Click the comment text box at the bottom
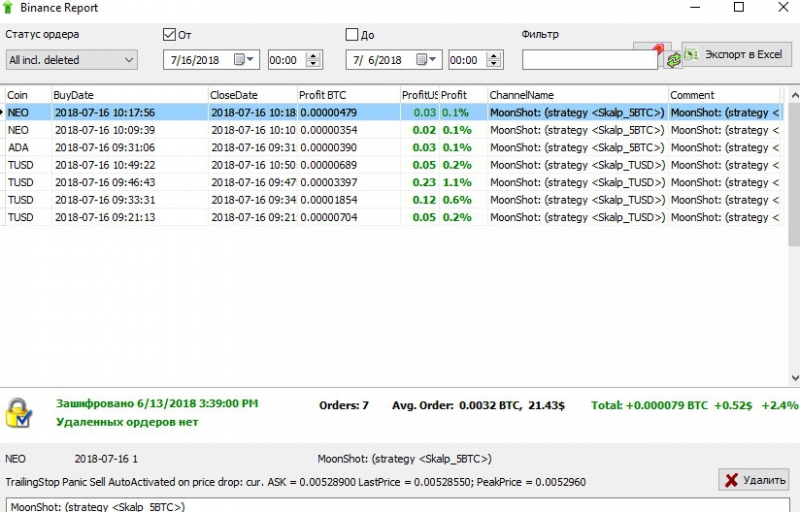Image resolution: width=800 pixels, height=512 pixels. (x=398, y=505)
